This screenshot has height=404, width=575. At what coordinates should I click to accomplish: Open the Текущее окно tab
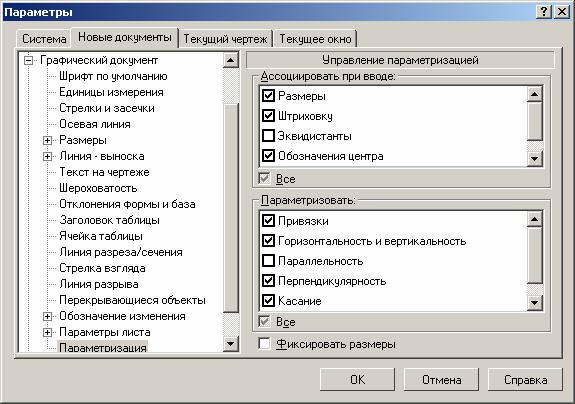click(315, 39)
